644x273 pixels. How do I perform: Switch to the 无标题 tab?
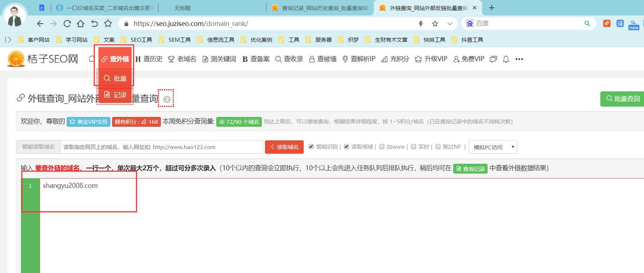coord(182,8)
